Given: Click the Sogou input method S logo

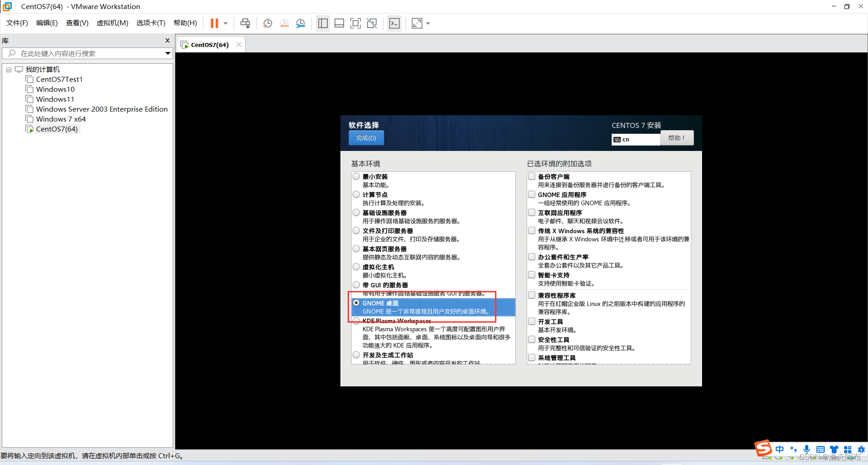Looking at the screenshot, I should [x=764, y=448].
